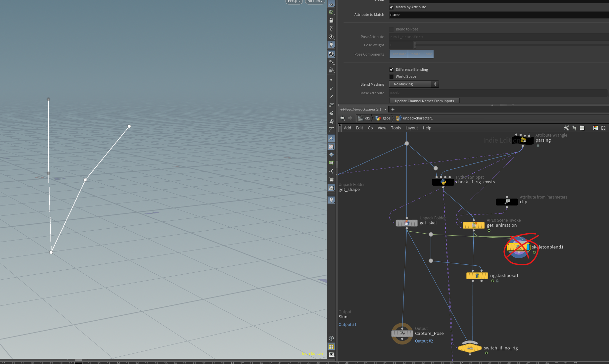Open the Persp viewport dropdown

coord(294,1)
